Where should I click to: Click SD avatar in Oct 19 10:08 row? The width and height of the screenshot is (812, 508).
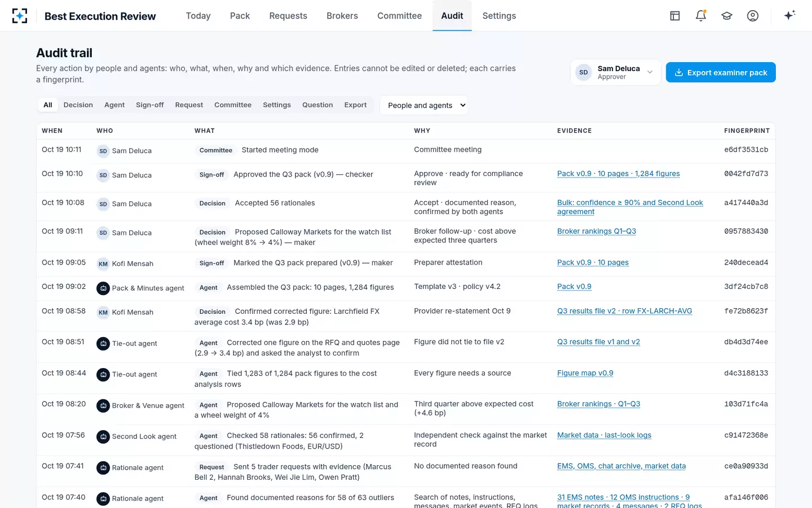(x=103, y=204)
